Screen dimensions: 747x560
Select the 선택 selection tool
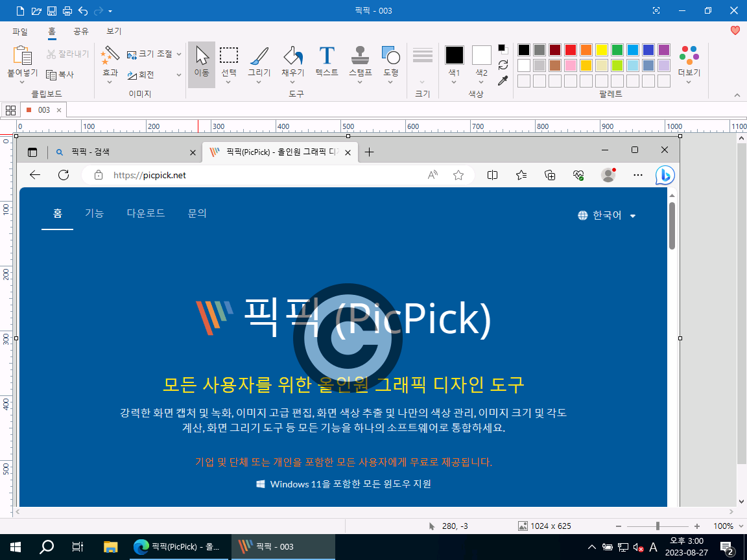pos(229,65)
